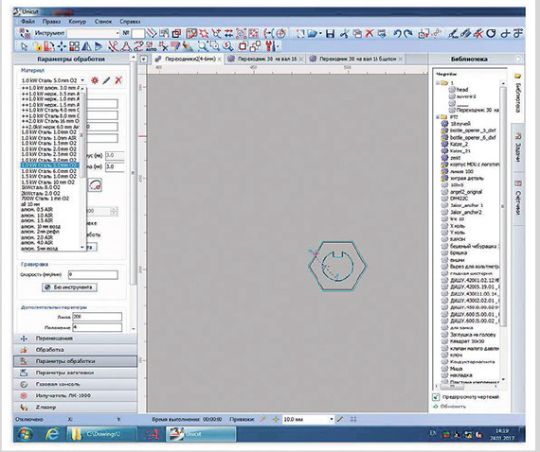
Task: Click the red X delete toolbar icon
Action: (369, 33)
